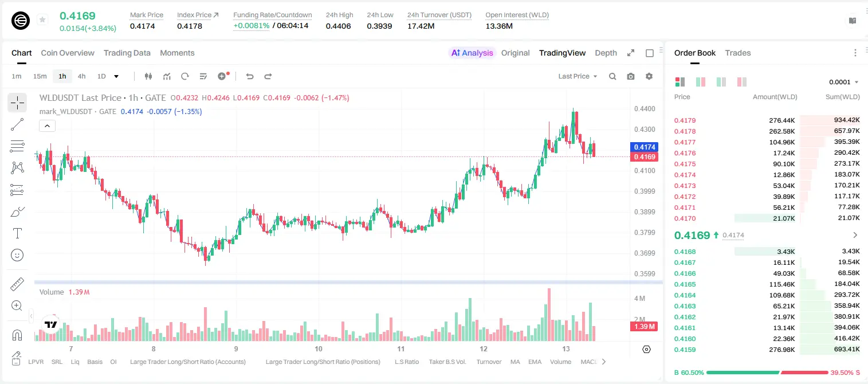Switch to Depth chart view
This screenshot has width=868, height=384.
point(606,53)
